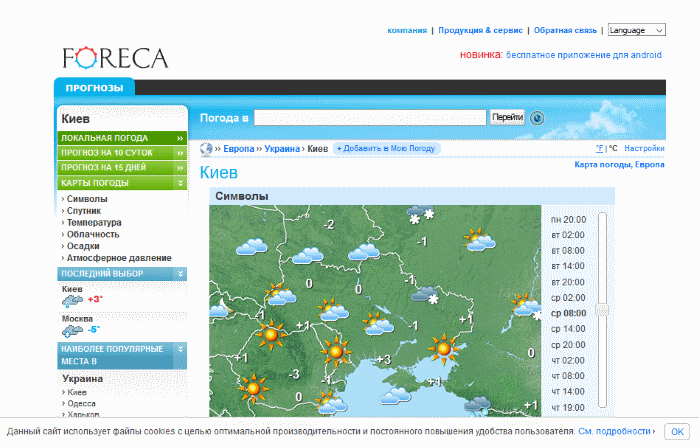Click OK on the cookies notice
Viewport: 700px width, 447px height.
678,431
